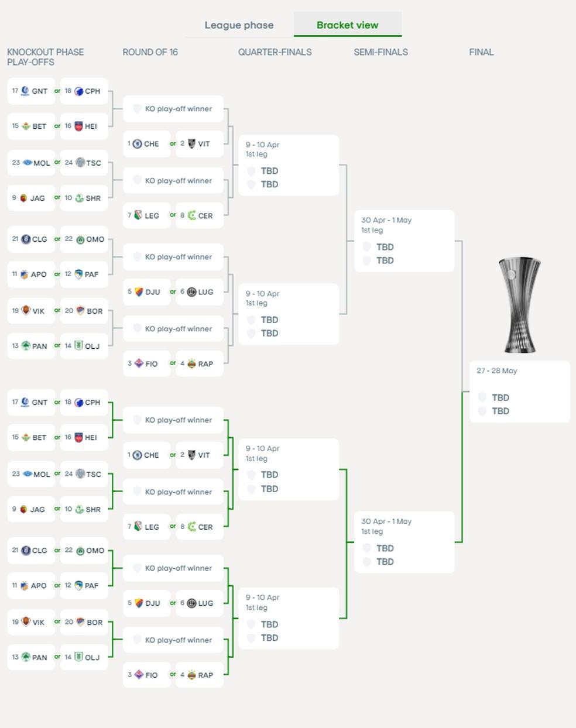
Task: Select the Bracket view tab
Action: pos(347,25)
